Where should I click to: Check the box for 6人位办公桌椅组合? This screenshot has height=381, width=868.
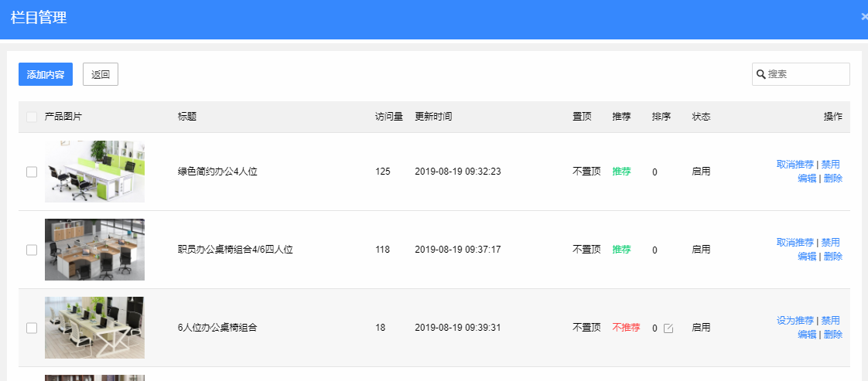click(x=32, y=328)
